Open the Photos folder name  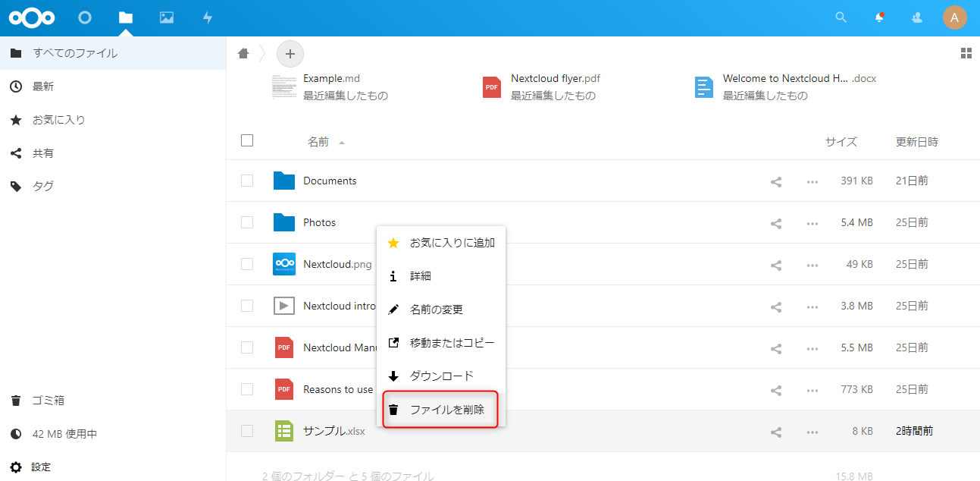(x=319, y=222)
